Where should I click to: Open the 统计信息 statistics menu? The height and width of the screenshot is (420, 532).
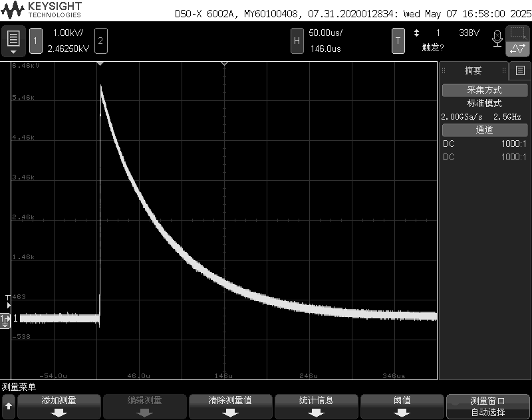click(x=317, y=407)
